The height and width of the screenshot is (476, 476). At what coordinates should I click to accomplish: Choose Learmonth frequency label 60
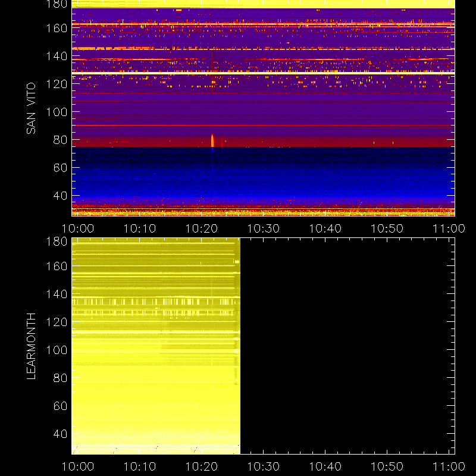pyautogui.click(x=61, y=406)
